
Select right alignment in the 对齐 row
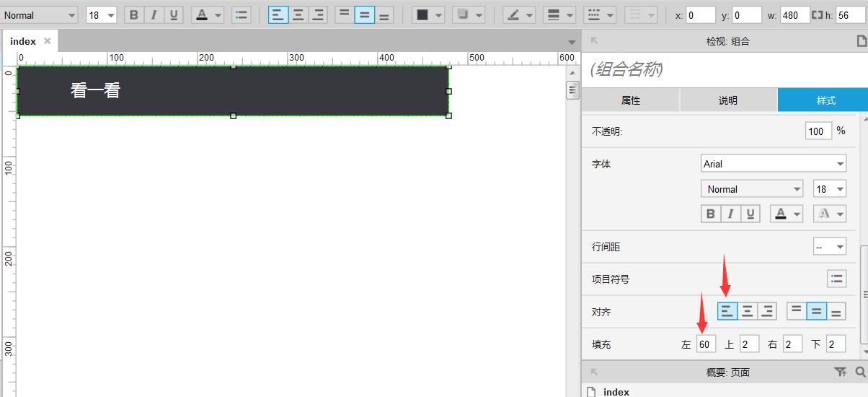click(x=767, y=311)
